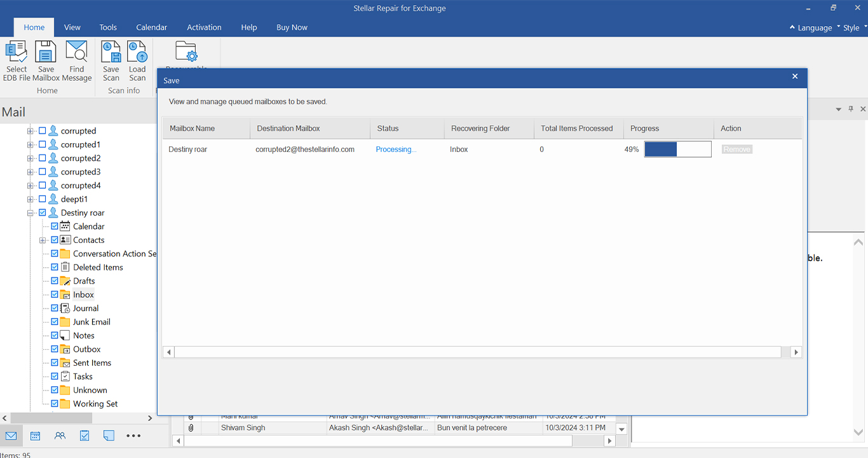The height and width of the screenshot is (458, 868).
Task: Switch to Calendar view icon at bottom
Action: (x=36, y=436)
